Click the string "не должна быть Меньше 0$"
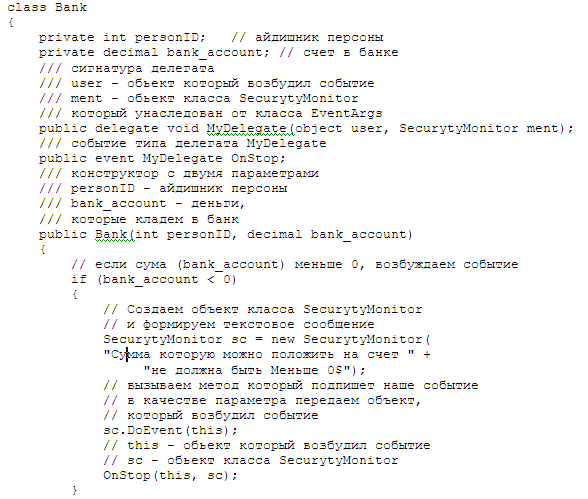Viewport: 588px width, 499px height. pyautogui.click(x=247, y=370)
